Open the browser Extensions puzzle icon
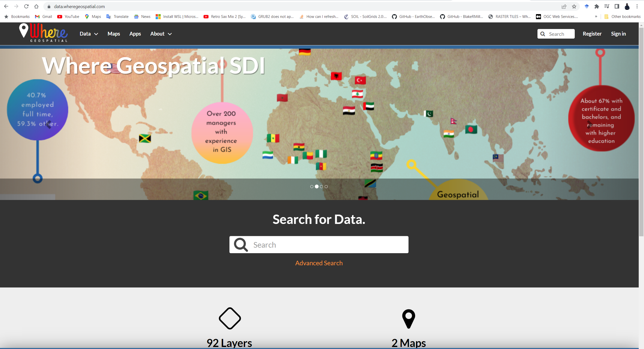 (597, 7)
